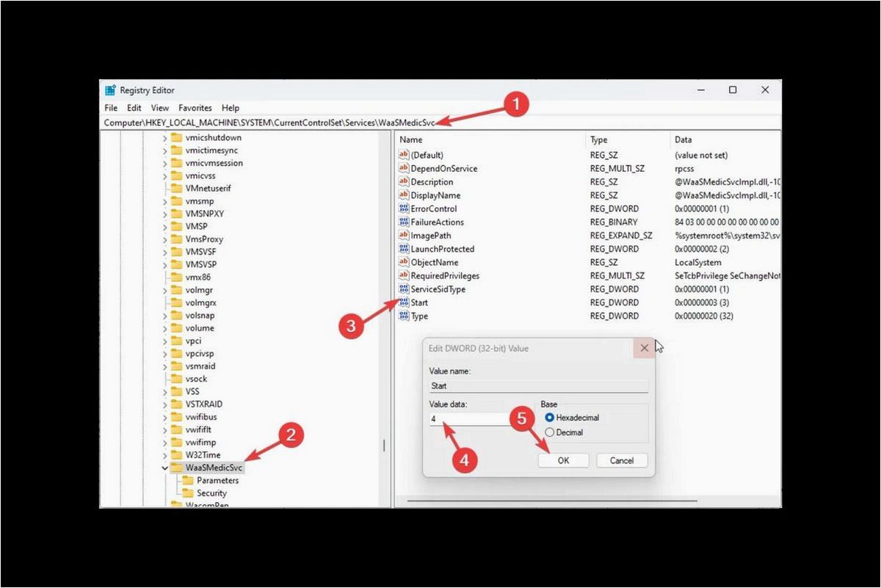Image resolution: width=881 pixels, height=588 pixels.
Task: Expand the W32Time key
Action: 164,454
